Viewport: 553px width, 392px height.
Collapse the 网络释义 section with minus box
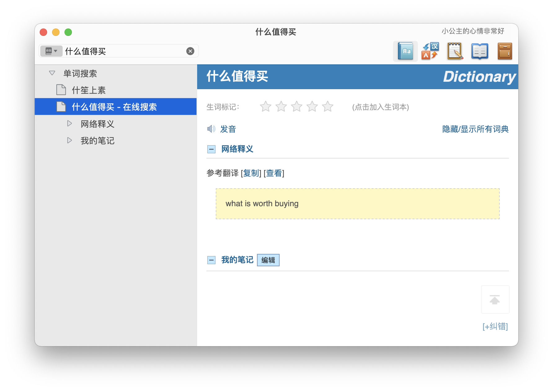click(211, 149)
